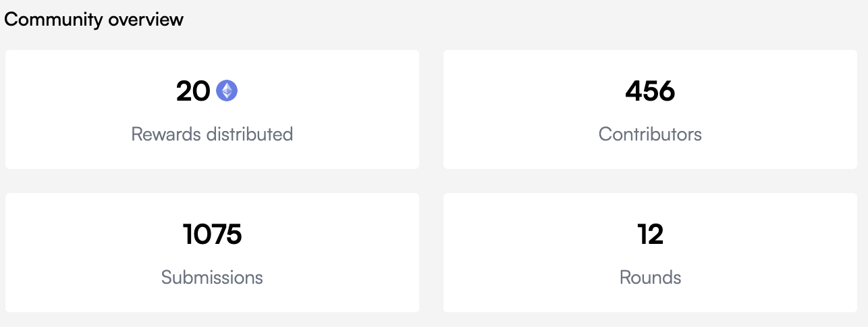Click gray gap between Submissions and Rounds cards
The image size is (868, 327).
pos(431,253)
